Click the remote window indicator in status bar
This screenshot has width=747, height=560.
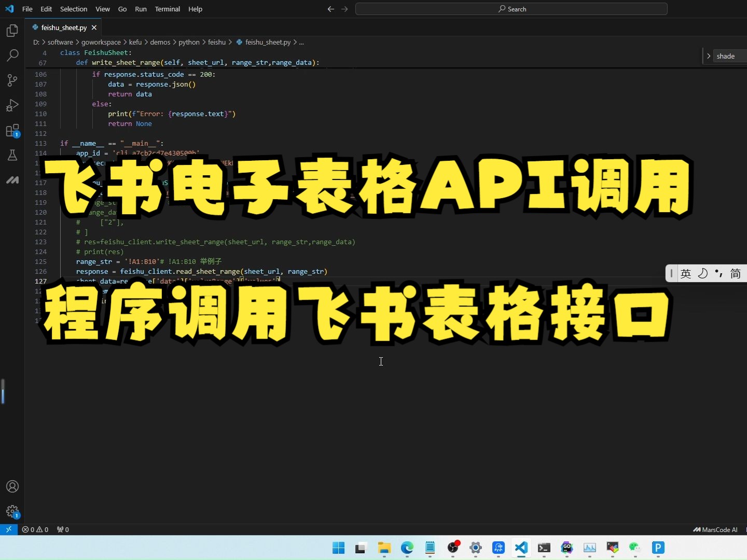click(9, 529)
